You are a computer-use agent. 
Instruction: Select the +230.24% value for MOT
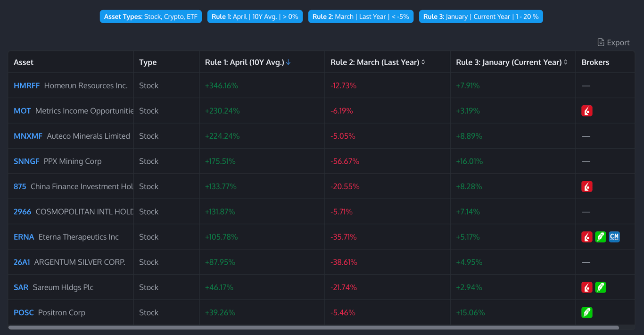222,111
